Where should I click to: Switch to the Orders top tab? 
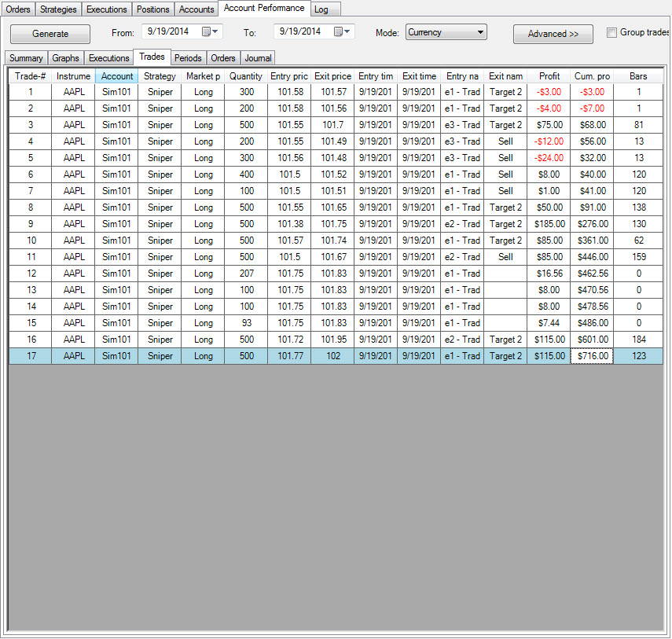(18, 9)
